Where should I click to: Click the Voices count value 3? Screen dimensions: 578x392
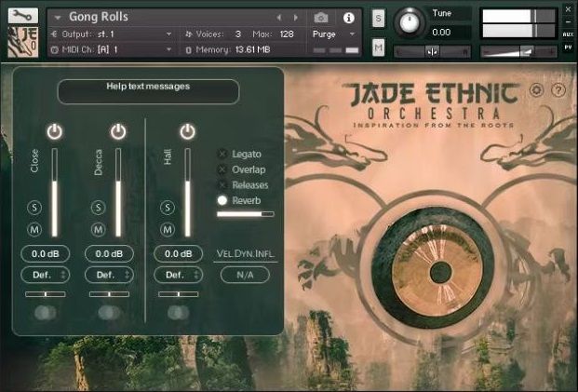238,34
